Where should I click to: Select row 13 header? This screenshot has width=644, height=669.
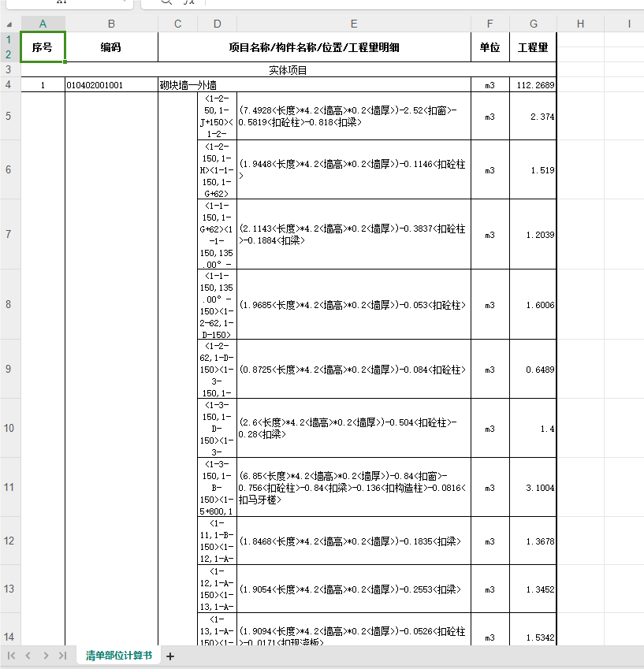pyautogui.click(x=9, y=589)
